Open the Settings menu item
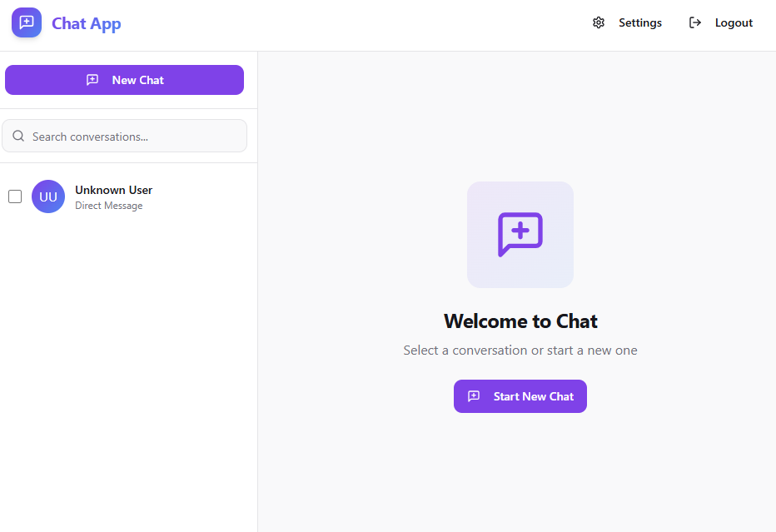The image size is (776, 532). pos(626,22)
